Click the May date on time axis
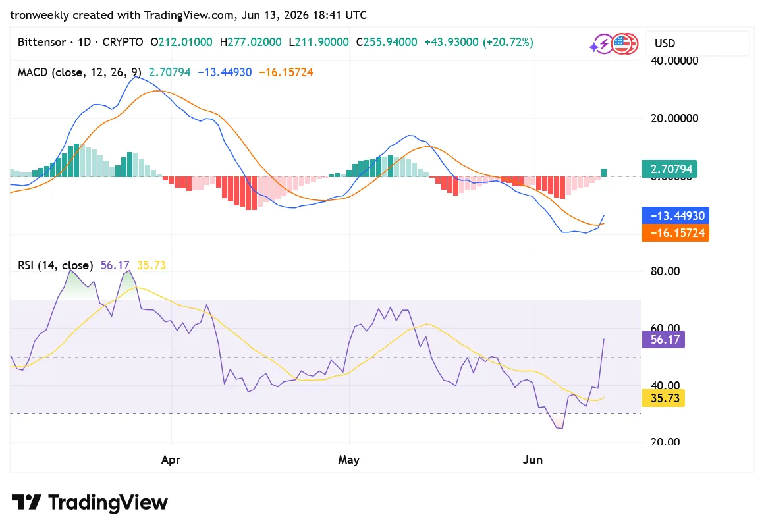The image size is (764, 532). 349,460
